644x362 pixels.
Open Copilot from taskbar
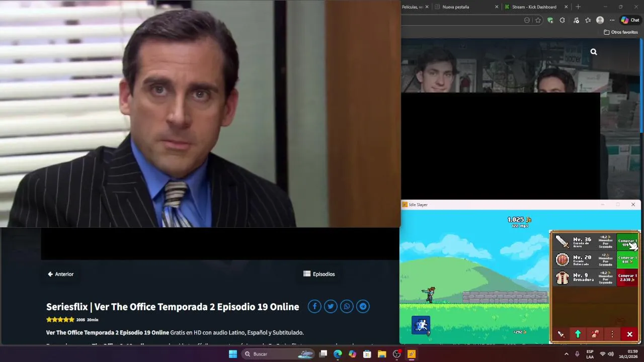pyautogui.click(x=352, y=354)
